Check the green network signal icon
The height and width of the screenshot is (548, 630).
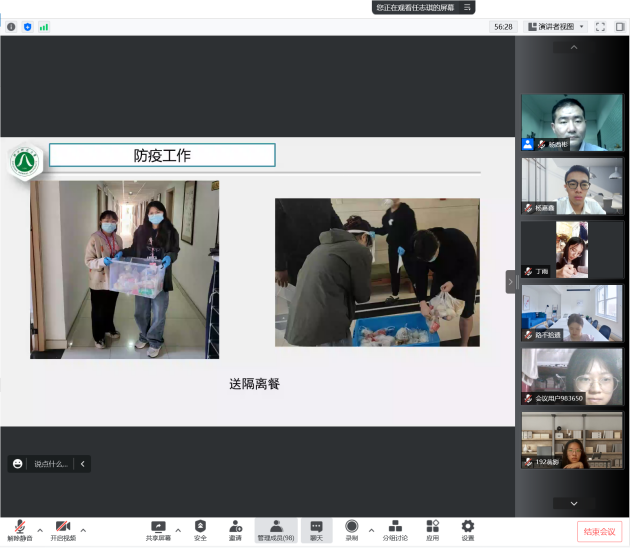click(x=44, y=27)
